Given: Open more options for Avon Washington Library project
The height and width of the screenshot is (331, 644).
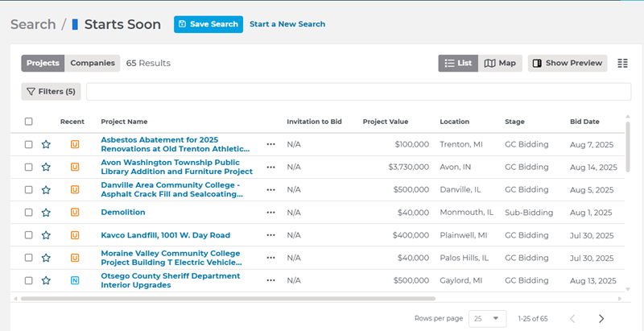Looking at the screenshot, I should 270,168.
